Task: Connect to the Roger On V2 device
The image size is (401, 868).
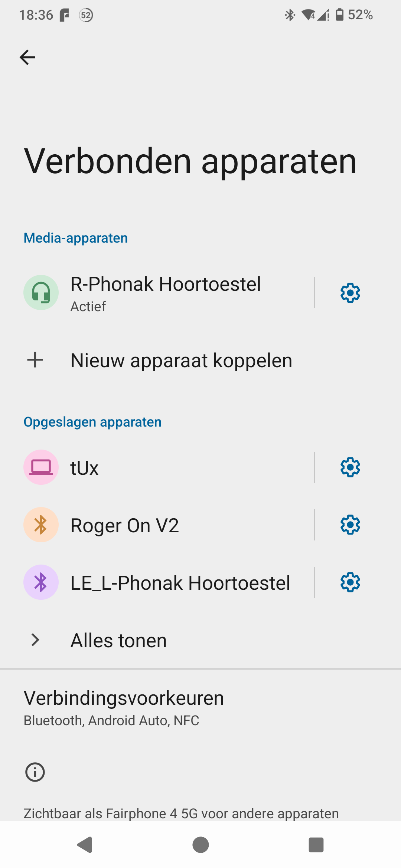Action: coord(125,526)
